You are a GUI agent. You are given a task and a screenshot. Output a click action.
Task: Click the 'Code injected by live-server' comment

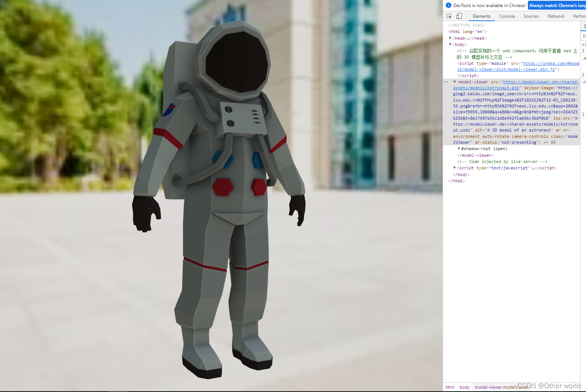click(502, 162)
